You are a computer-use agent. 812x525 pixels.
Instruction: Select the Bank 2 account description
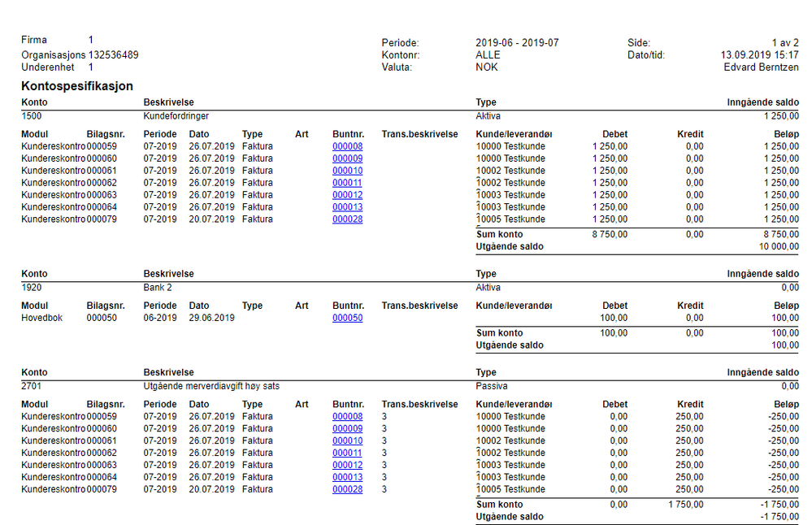158,288
